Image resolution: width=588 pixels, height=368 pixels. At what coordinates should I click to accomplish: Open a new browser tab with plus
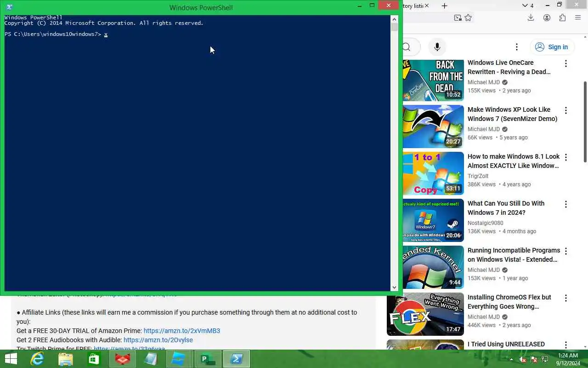point(444,6)
